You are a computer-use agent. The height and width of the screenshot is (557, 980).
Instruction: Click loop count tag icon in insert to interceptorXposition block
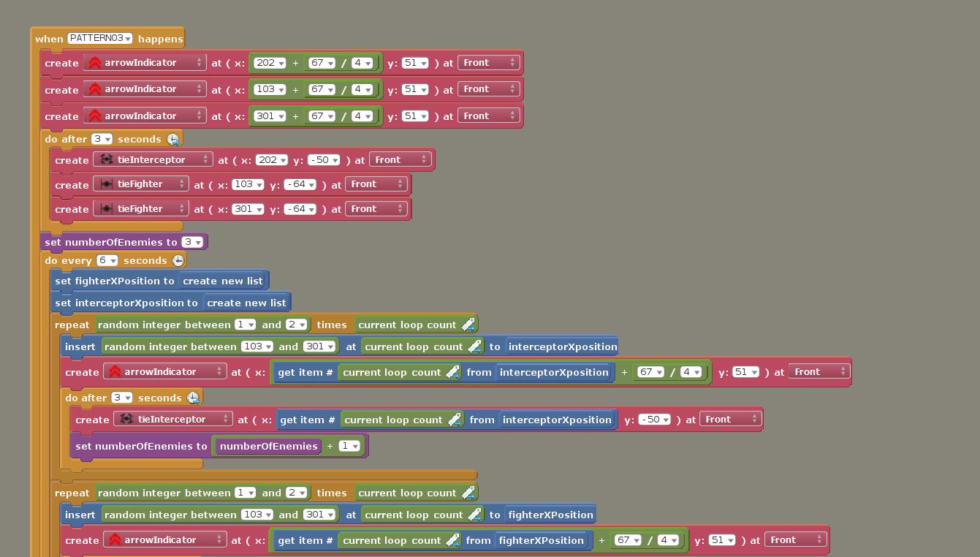point(475,346)
